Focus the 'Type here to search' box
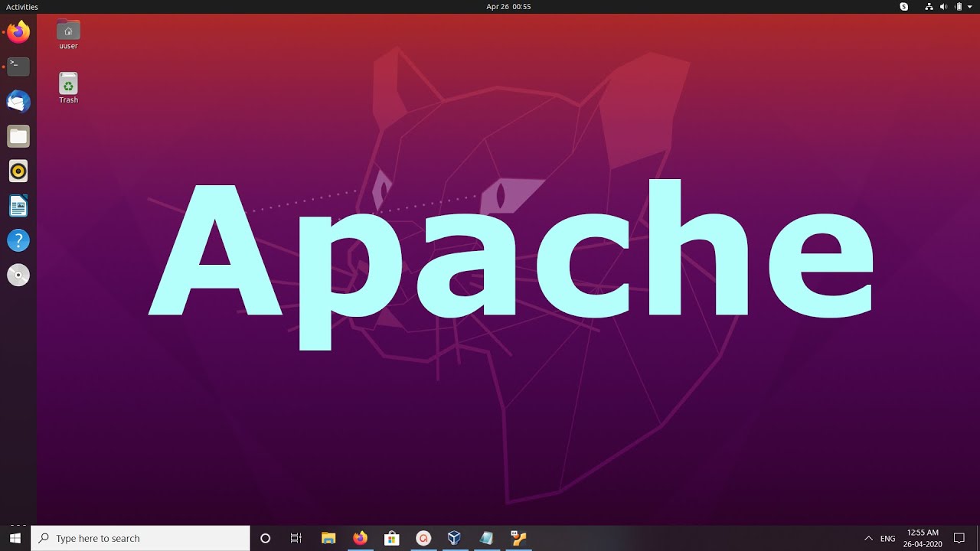The width and height of the screenshot is (980, 551). pyautogui.click(x=140, y=538)
